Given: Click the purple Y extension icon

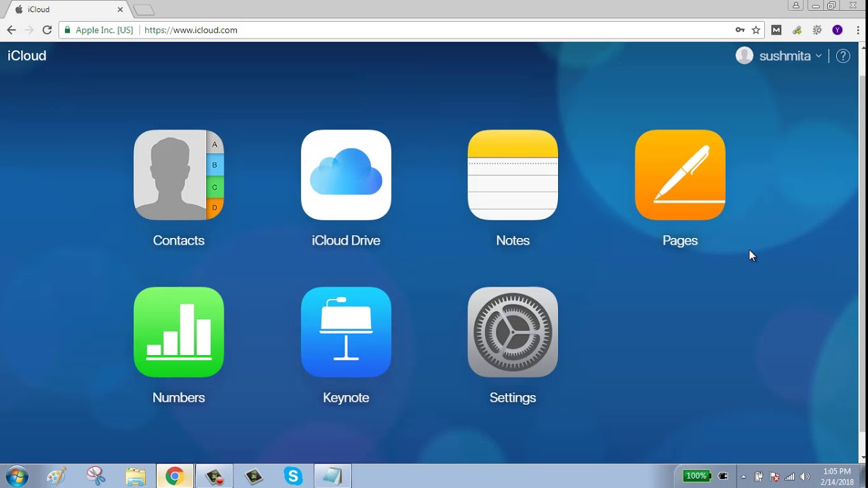Looking at the screenshot, I should coord(837,30).
